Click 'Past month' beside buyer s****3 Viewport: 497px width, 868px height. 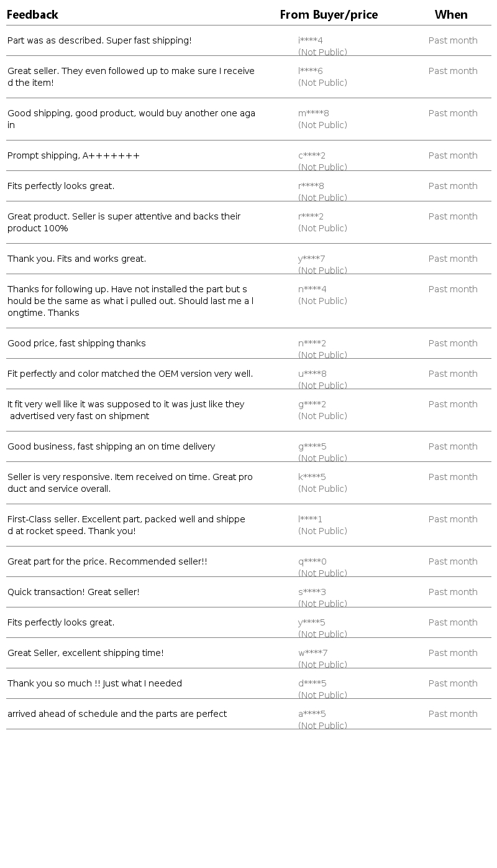pos(453,592)
